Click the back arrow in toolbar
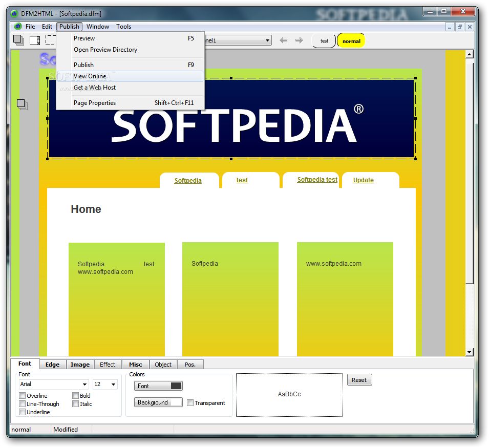This screenshot has width=489, height=448. click(283, 40)
